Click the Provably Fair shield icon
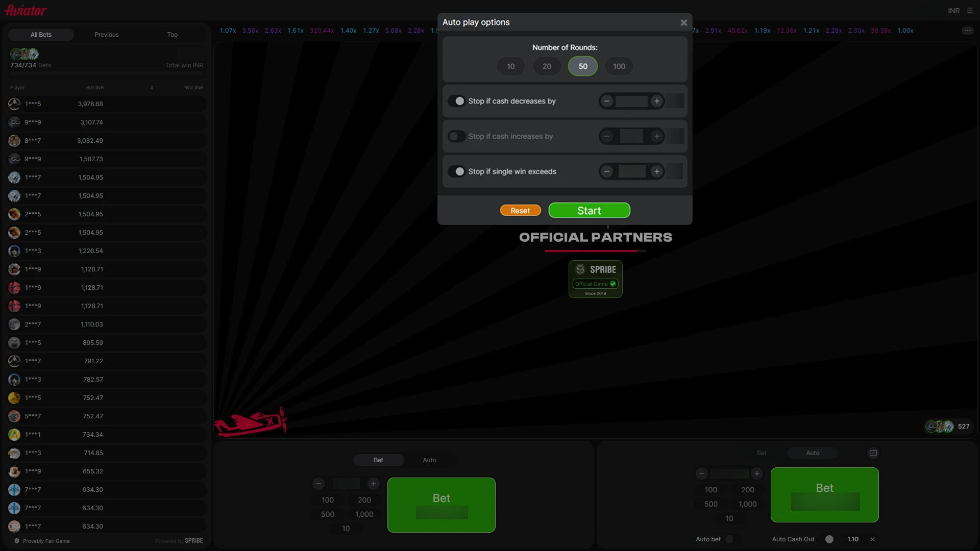This screenshot has height=551, width=980. 16,541
